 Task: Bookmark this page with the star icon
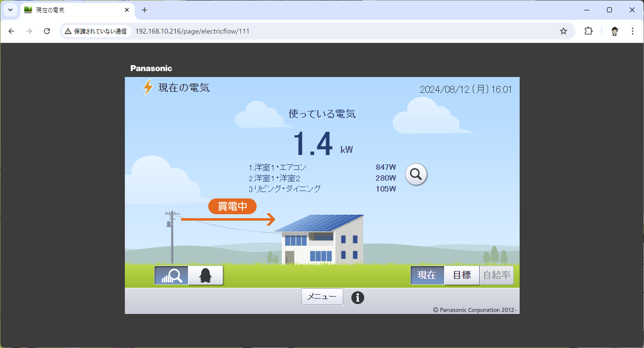[x=564, y=31]
